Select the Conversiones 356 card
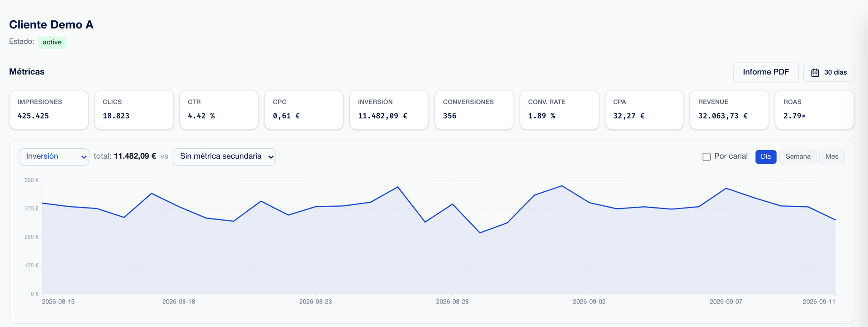 [x=474, y=110]
